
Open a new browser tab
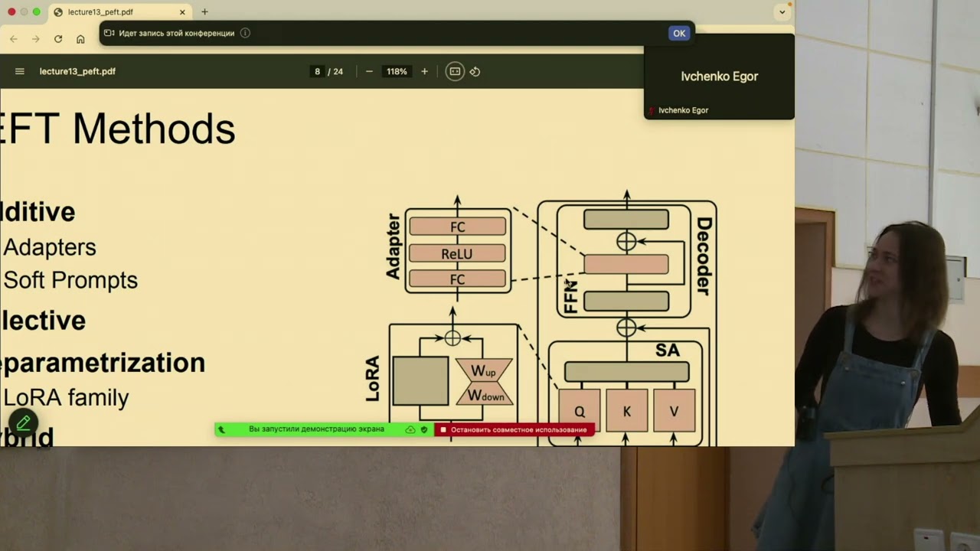coord(204,11)
